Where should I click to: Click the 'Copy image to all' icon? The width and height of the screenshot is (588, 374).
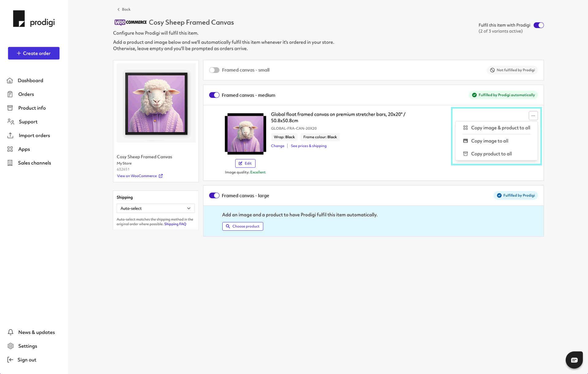click(x=466, y=141)
